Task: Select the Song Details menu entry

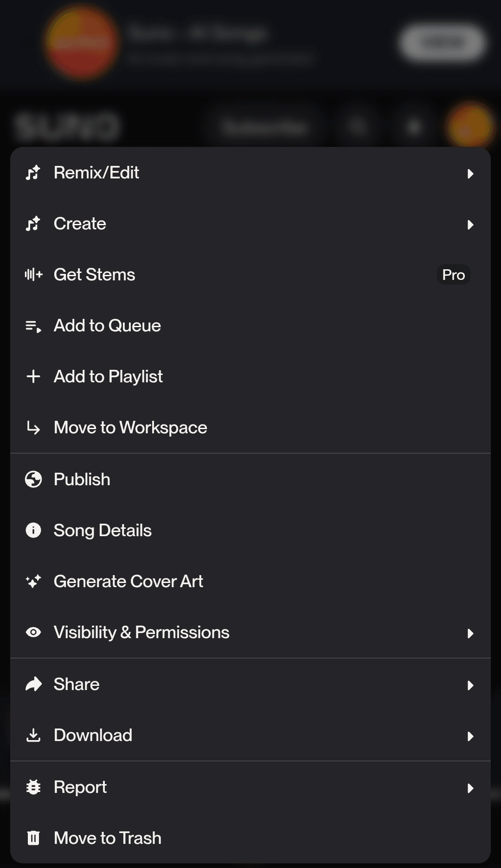Action: click(x=103, y=530)
